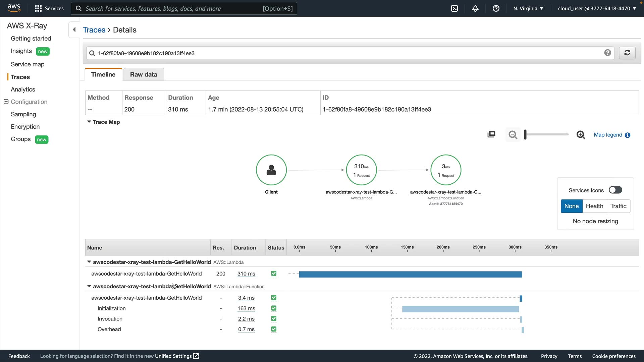Collapse the Trace Map section
This screenshot has height=362, width=644.
(89, 122)
